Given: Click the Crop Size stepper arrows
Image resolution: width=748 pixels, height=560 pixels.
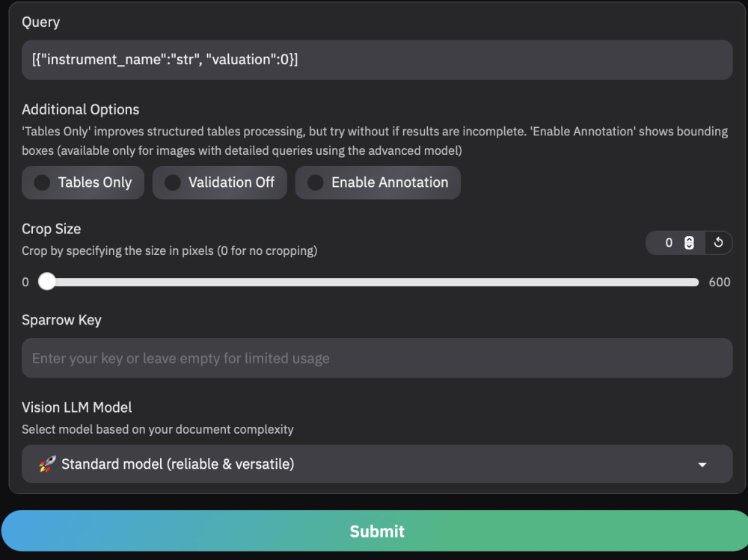Looking at the screenshot, I should [x=689, y=243].
